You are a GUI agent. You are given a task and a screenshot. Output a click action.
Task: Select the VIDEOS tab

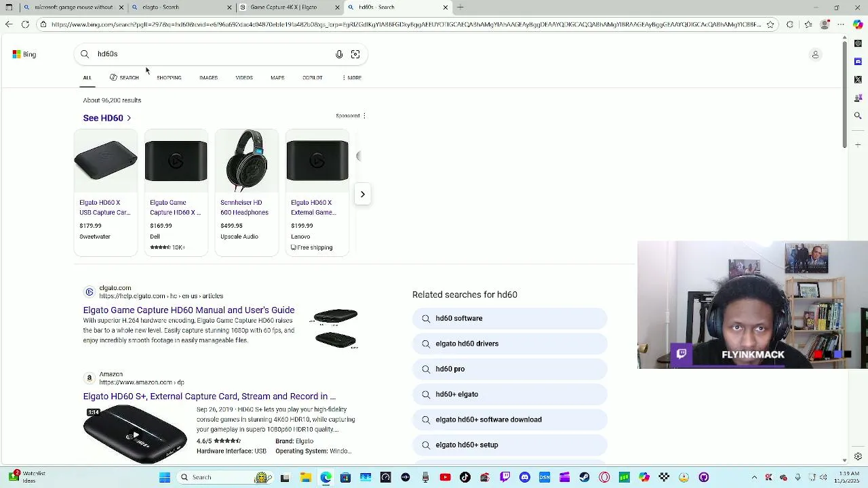pos(244,78)
